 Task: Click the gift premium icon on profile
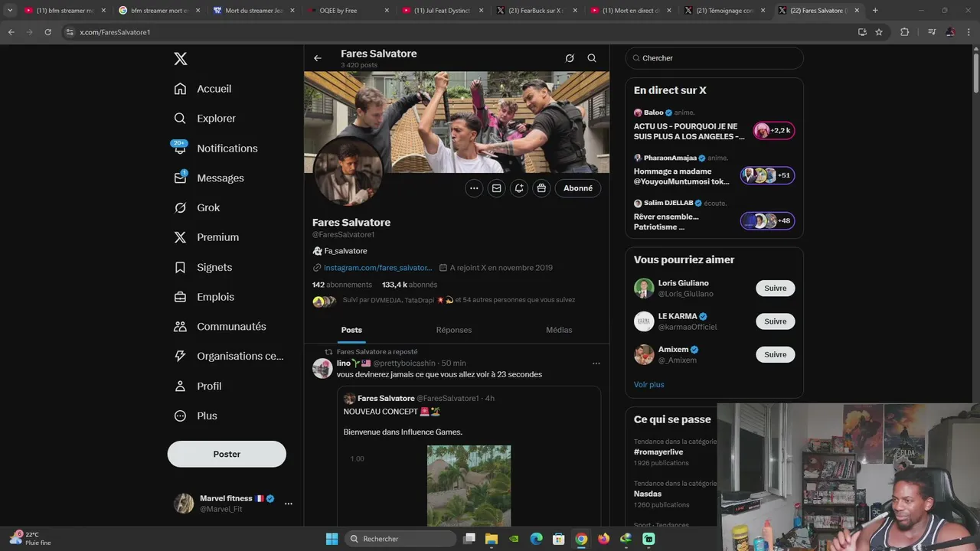click(x=542, y=188)
